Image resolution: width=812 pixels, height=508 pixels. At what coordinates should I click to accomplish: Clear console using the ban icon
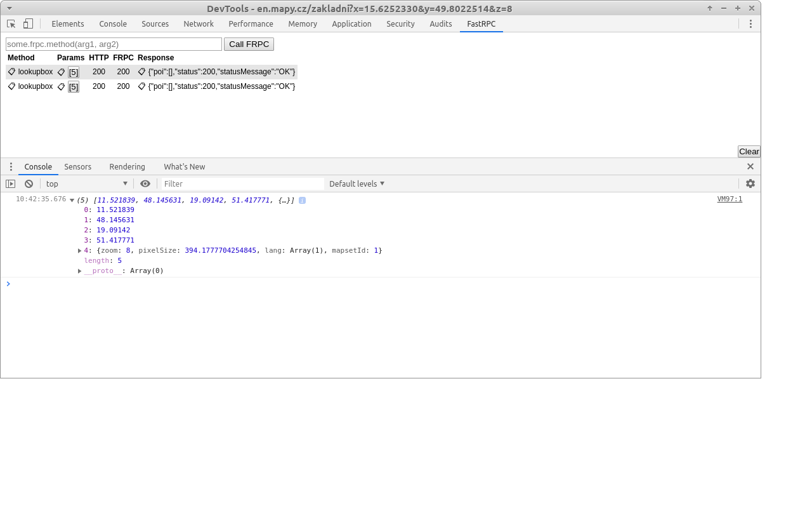tap(29, 184)
